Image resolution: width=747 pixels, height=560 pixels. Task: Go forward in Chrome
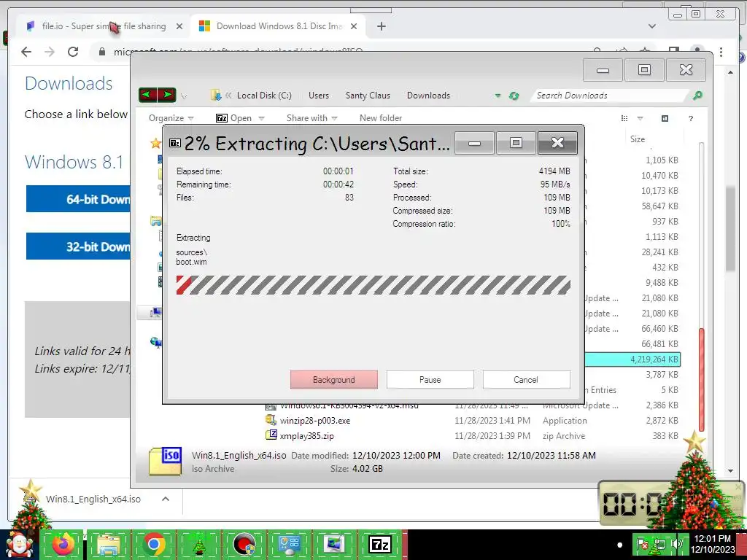(50, 52)
